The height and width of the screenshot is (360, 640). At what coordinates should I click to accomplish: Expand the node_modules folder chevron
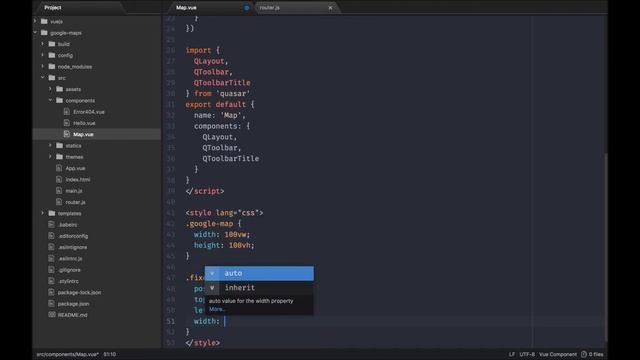(42, 66)
